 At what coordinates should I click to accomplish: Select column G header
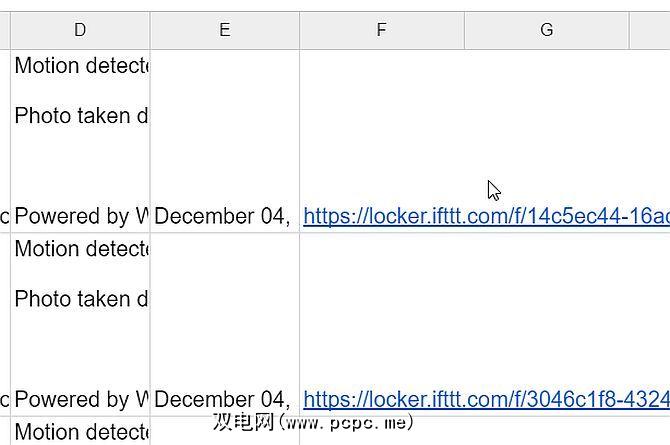pos(546,30)
